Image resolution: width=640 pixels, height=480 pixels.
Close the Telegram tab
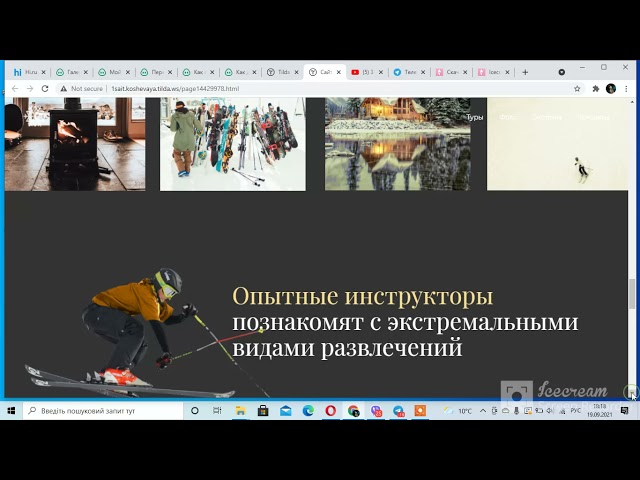tap(423, 72)
